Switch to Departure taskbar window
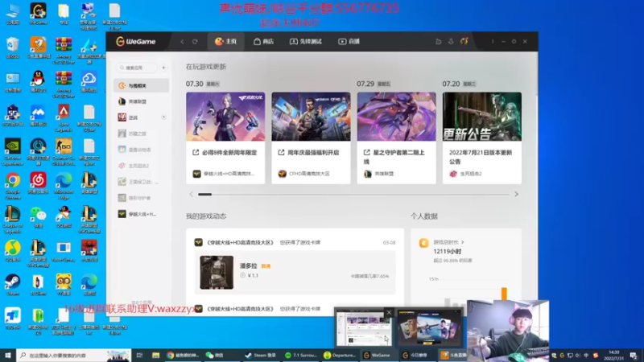Viewport: 644px width, 362px height. point(339,355)
